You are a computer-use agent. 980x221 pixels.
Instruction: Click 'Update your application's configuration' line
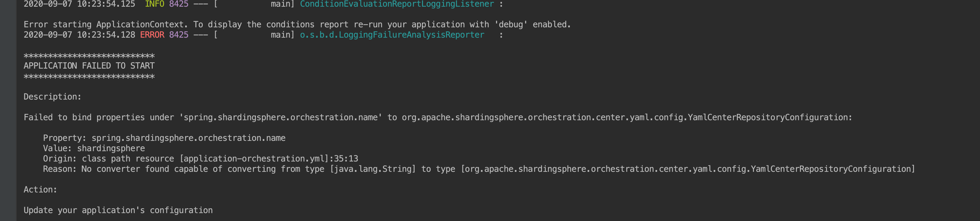click(x=118, y=210)
